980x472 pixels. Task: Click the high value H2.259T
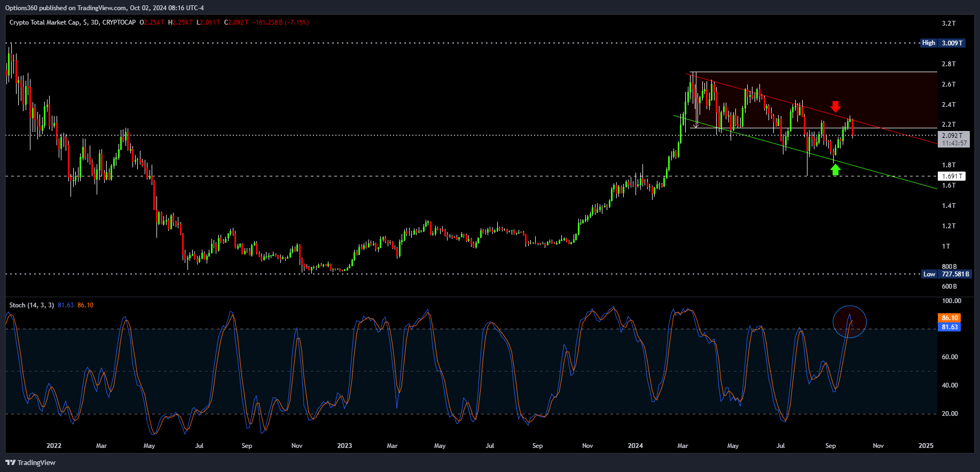click(x=180, y=22)
